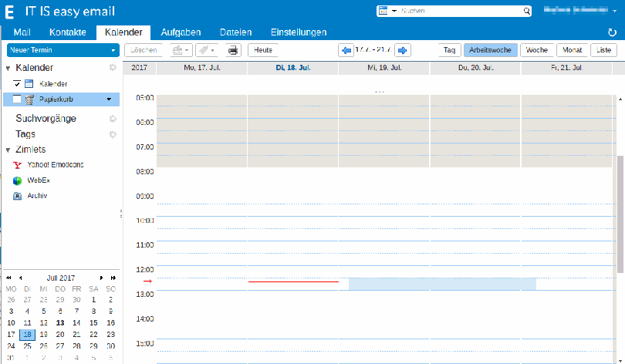Click the Suchen search input field
This screenshot has height=364, width=625.
[461, 11]
